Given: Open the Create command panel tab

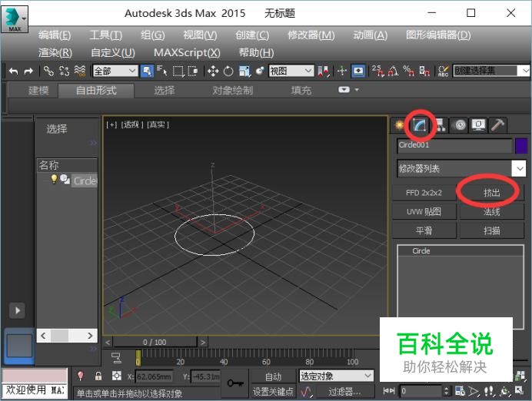Looking at the screenshot, I should click(x=400, y=125).
